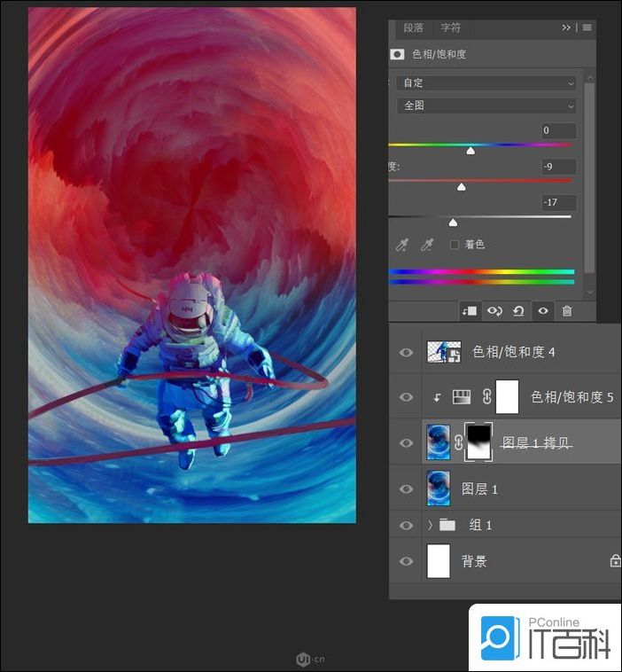
Task: Click the 图层 1 layer name
Action: tap(479, 489)
